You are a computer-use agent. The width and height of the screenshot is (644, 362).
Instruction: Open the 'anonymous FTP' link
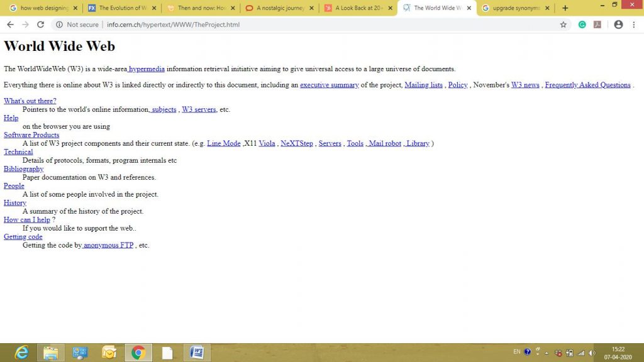(108, 245)
